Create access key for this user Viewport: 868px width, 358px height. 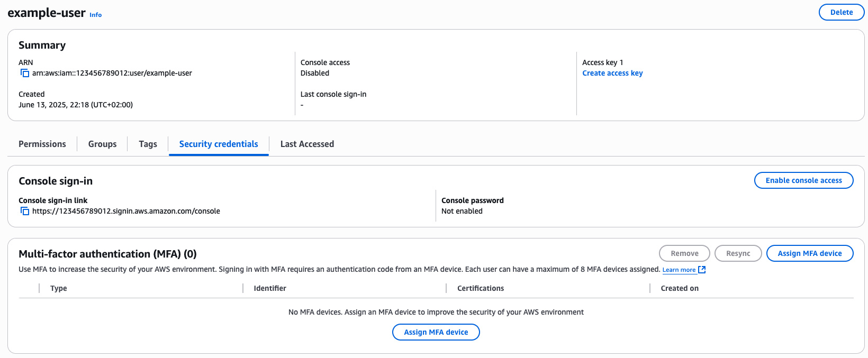coord(612,73)
